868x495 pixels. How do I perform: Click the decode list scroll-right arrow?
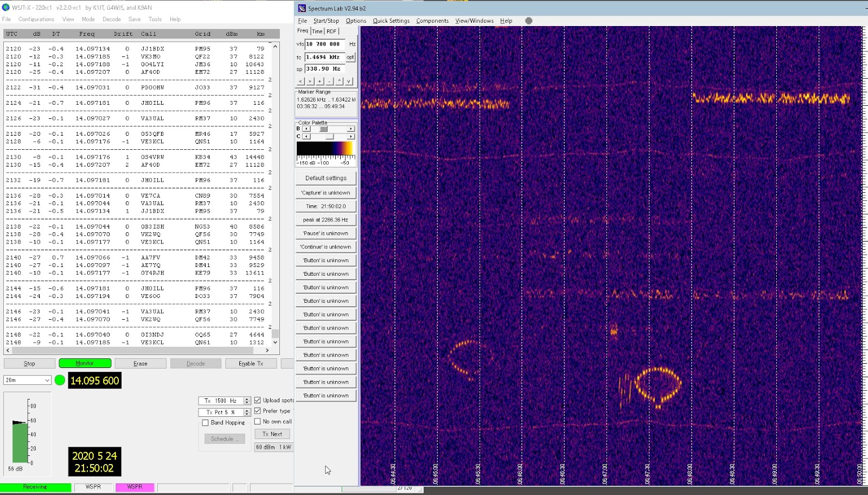[267, 351]
